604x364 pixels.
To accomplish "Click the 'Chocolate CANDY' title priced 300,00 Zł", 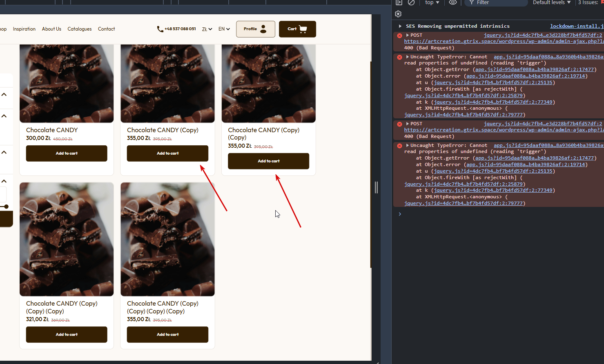I will click(x=52, y=130).
